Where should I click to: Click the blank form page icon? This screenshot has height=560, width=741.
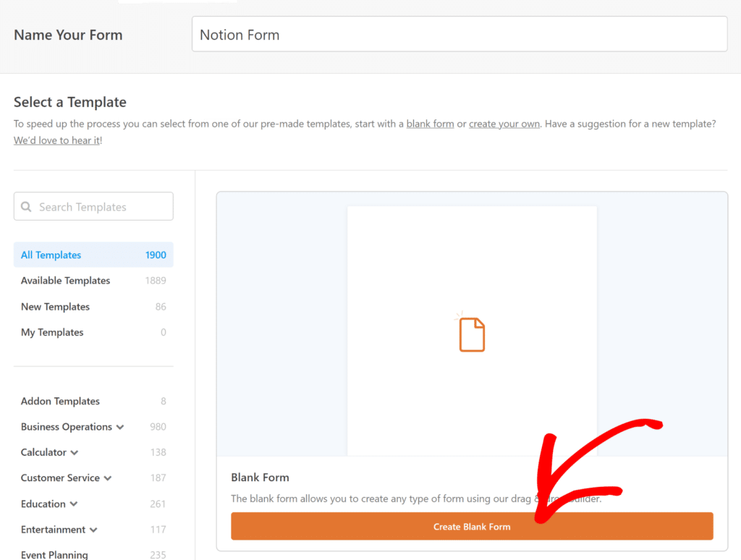click(x=472, y=334)
